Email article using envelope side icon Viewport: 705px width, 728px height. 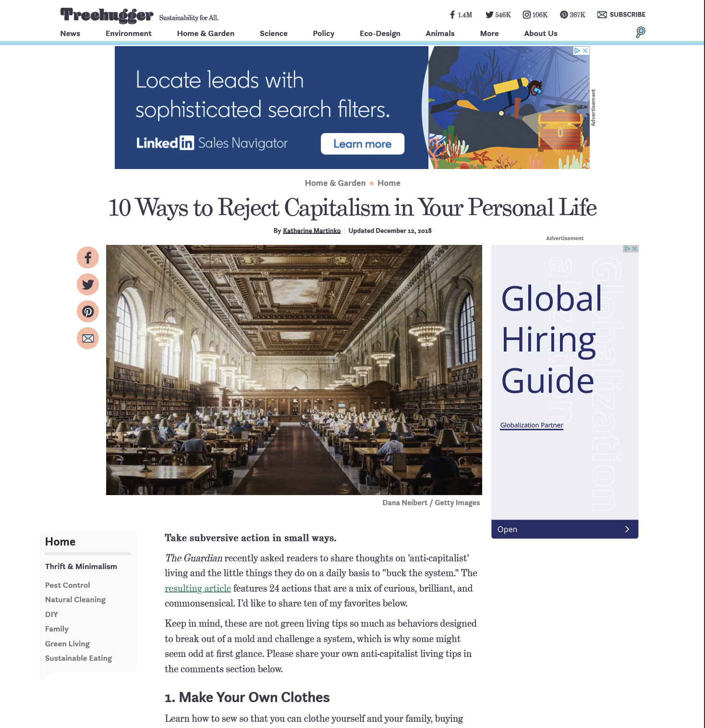88,339
